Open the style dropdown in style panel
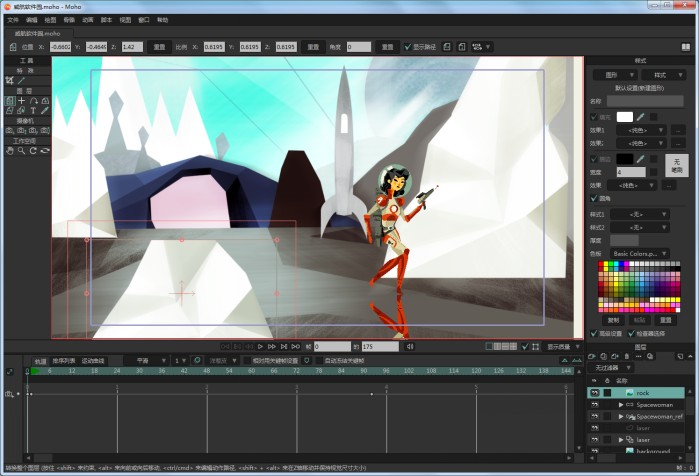Screen dimensions: 699x476 point(663,75)
